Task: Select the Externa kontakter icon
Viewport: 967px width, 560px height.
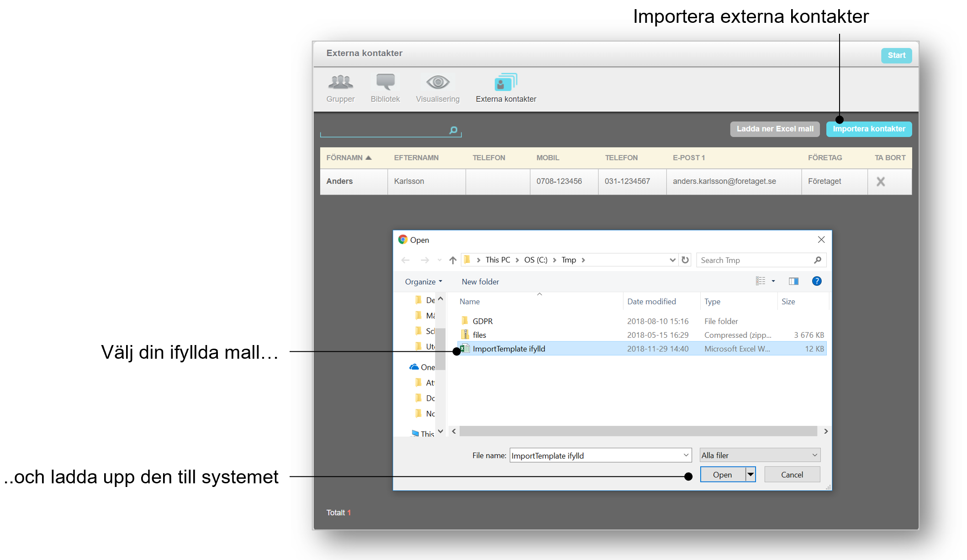Action: [506, 82]
